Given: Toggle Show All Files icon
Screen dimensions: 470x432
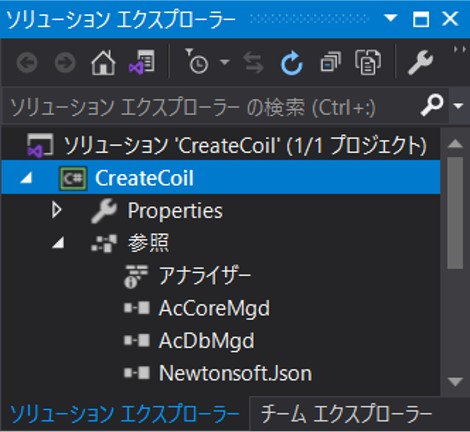Looking at the screenshot, I should (368, 62).
